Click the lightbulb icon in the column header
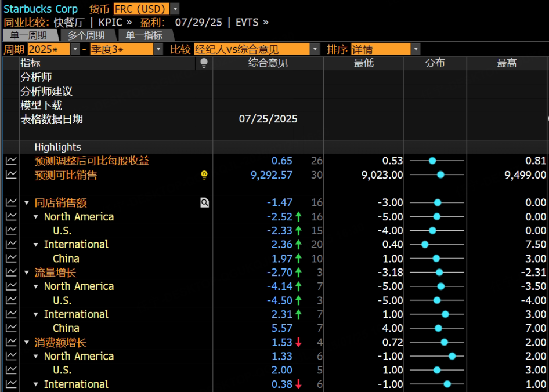549x392 pixels. point(204,63)
